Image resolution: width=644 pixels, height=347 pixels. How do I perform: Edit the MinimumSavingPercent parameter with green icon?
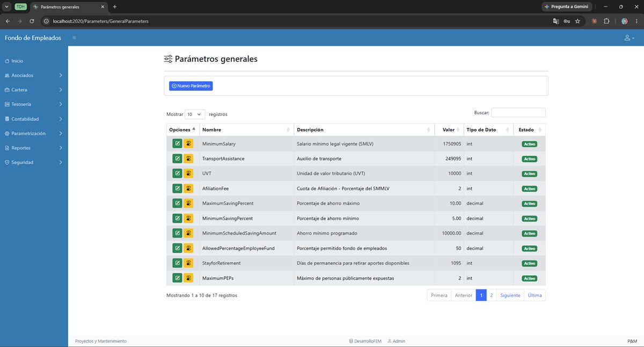click(x=177, y=218)
